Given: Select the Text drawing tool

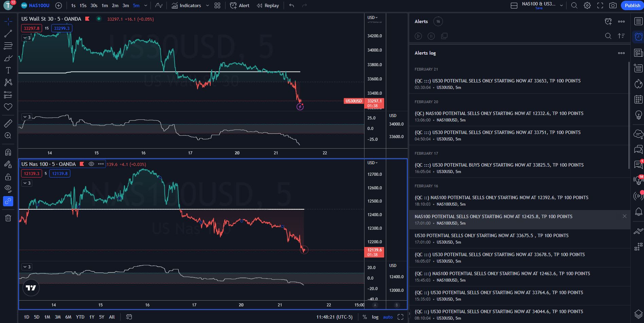Looking at the screenshot, I should click(x=8, y=70).
